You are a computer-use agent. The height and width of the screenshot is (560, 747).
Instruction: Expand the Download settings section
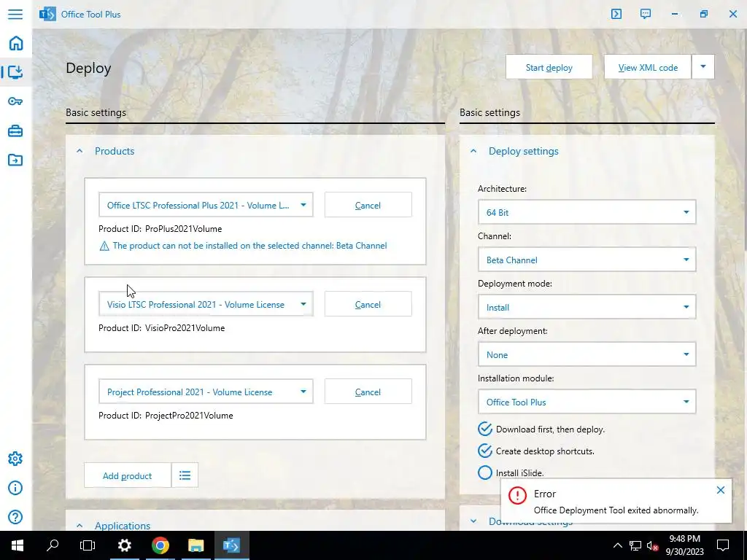[x=473, y=521]
